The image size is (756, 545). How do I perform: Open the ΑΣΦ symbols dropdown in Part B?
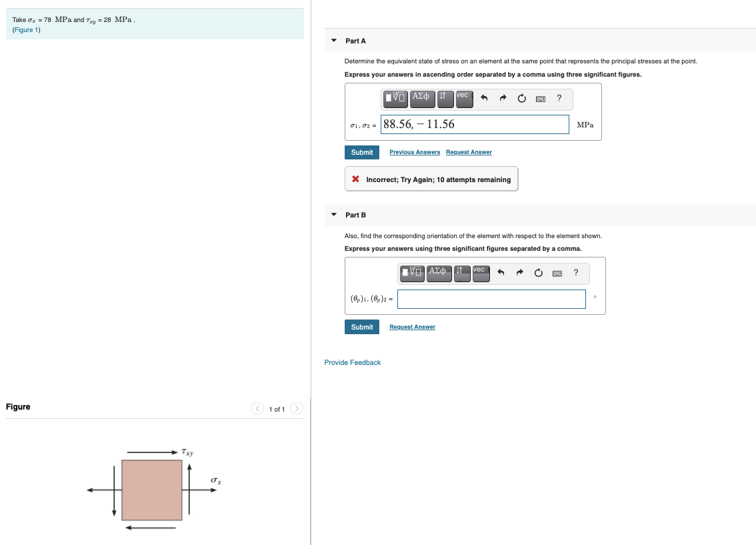pyautogui.click(x=439, y=273)
